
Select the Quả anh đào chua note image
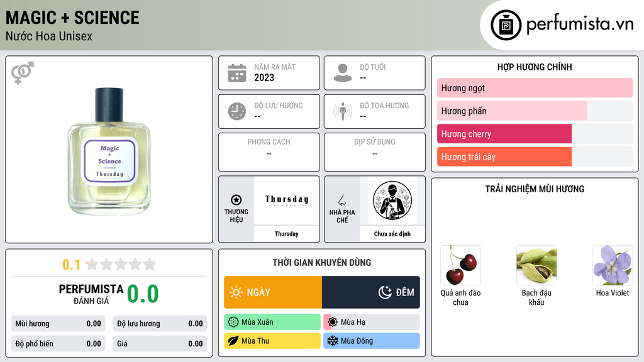click(460, 266)
